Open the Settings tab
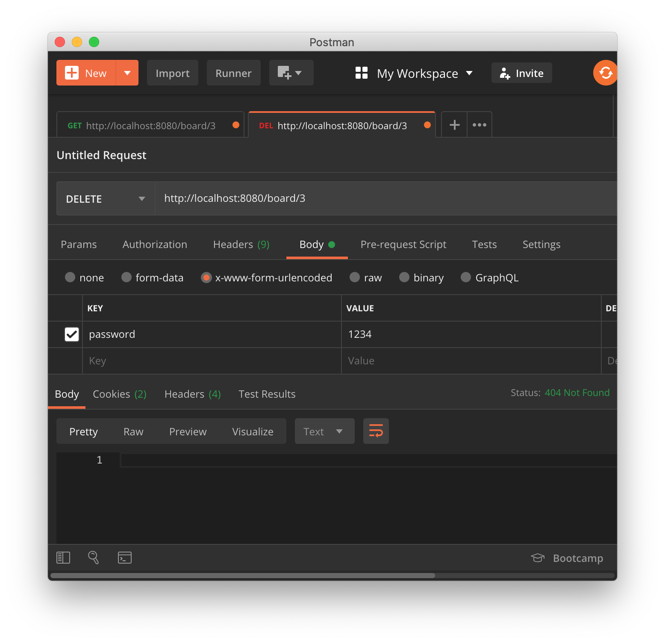The height and width of the screenshot is (644, 665). (x=541, y=244)
